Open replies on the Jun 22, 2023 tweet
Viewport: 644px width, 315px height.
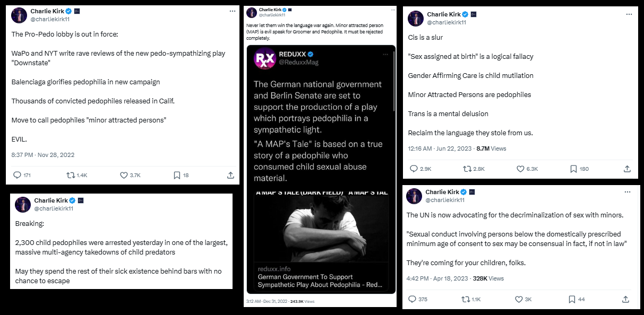[411, 169]
